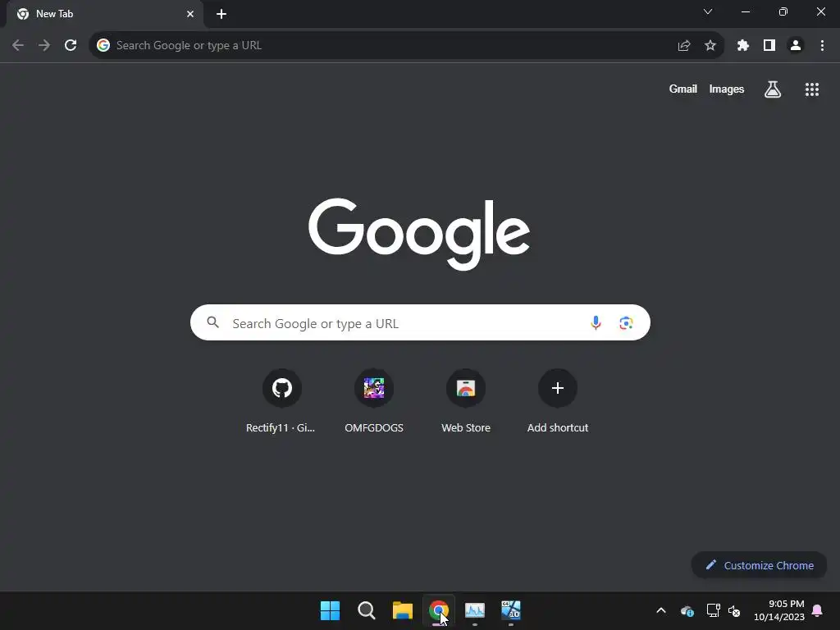Open the Extensions puzzle icon
840x630 pixels.
[x=742, y=46]
